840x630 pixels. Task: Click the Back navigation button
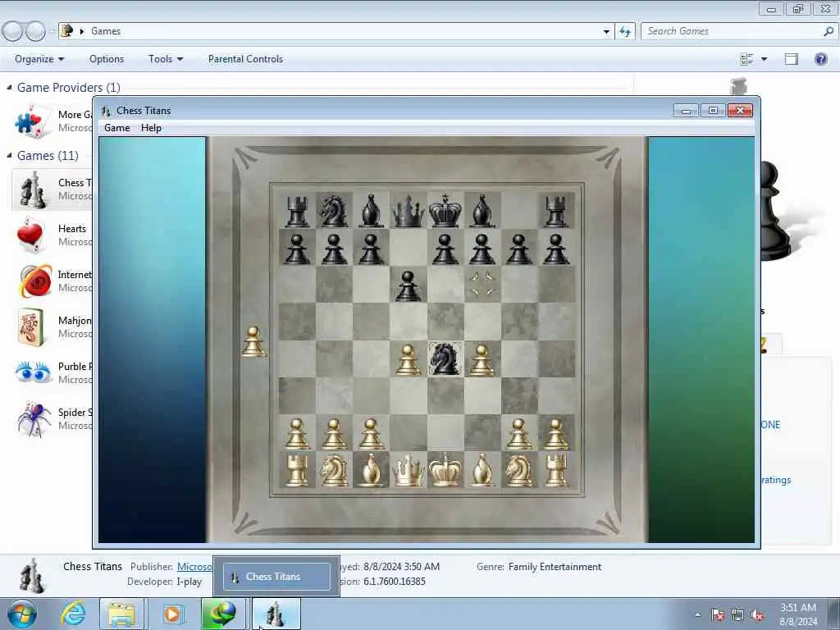(x=12, y=32)
